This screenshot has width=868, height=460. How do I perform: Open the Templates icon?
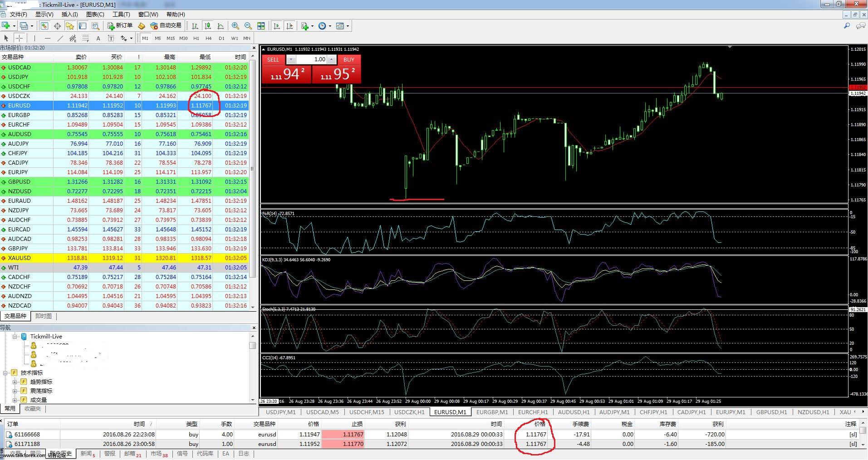tap(340, 26)
